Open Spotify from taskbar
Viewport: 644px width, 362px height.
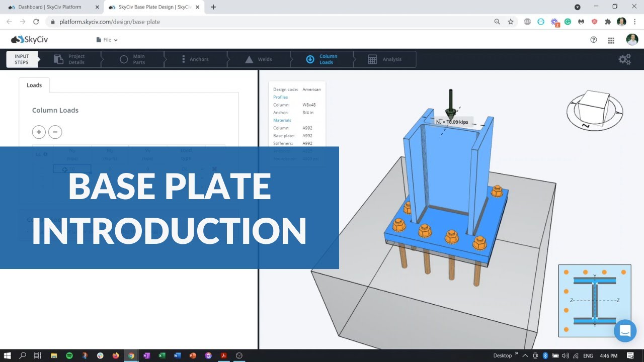click(69, 355)
